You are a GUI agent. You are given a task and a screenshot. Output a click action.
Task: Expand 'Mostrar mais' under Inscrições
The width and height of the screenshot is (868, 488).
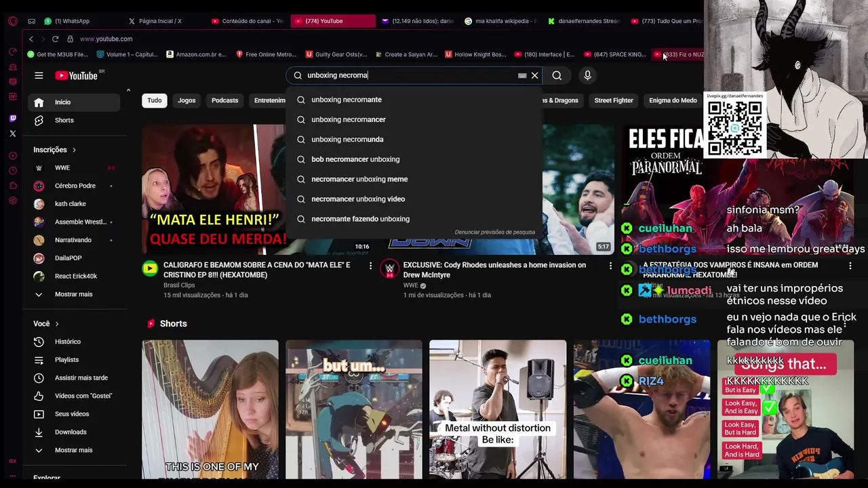pyautogui.click(x=74, y=294)
